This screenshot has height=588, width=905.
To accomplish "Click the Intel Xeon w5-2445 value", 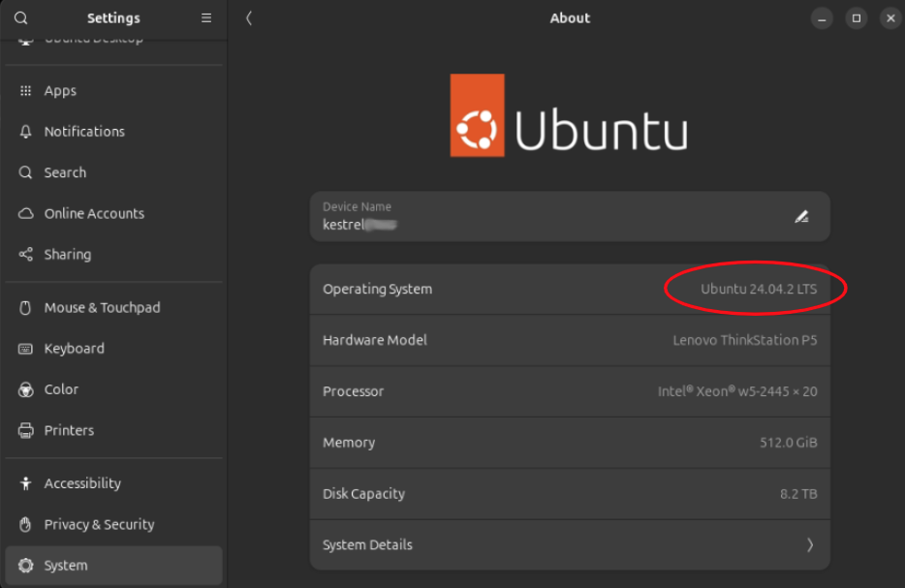I will click(737, 391).
